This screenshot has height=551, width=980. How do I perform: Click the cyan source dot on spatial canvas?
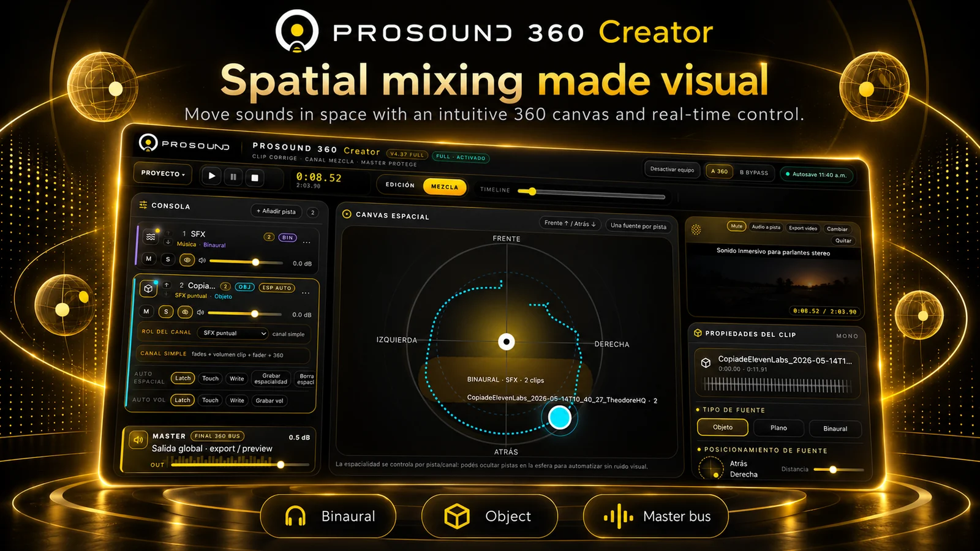[559, 418]
